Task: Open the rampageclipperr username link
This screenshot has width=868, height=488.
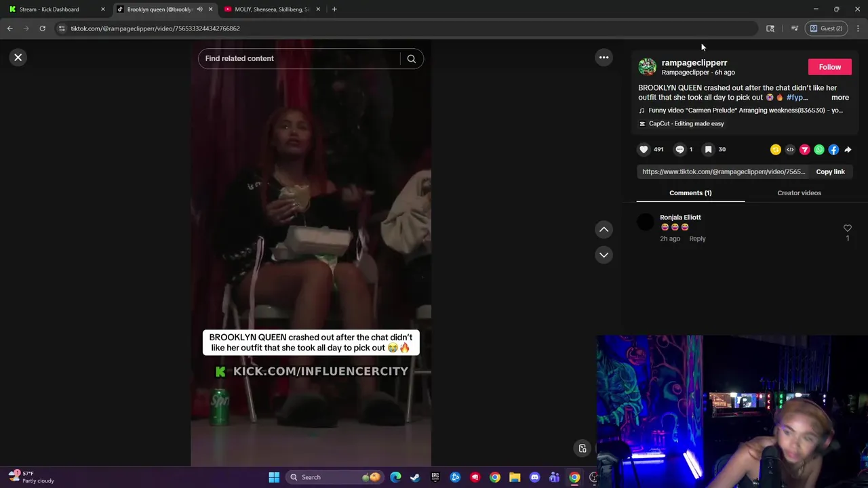Action: click(x=694, y=62)
